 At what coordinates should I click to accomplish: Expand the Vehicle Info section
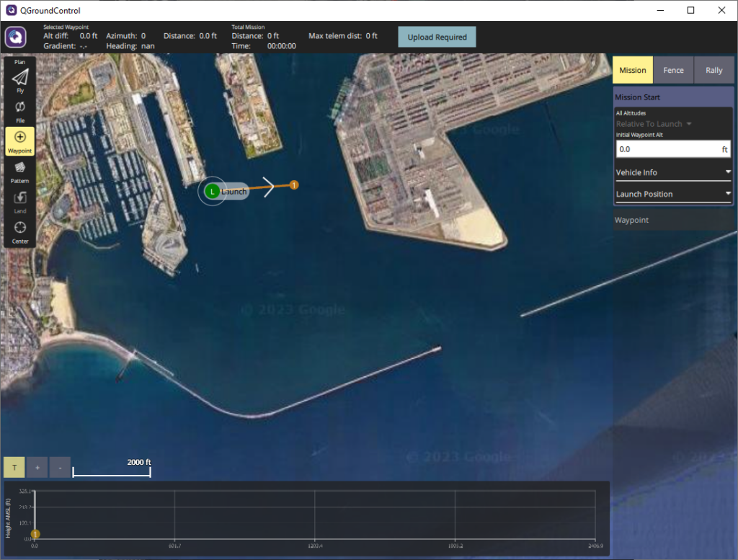click(x=673, y=172)
